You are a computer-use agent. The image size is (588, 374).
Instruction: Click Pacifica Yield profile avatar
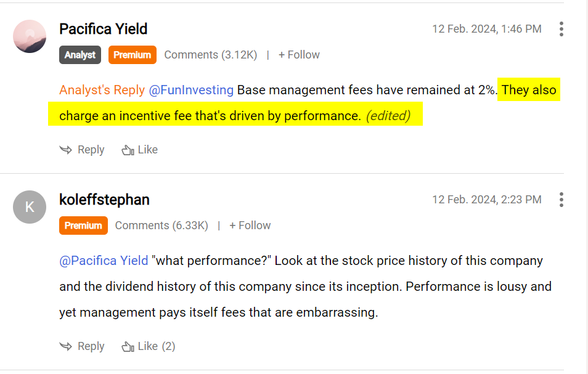tap(30, 36)
